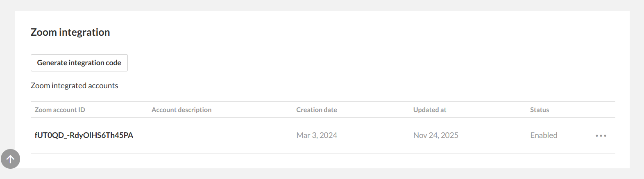Click the scroll-to-top arrow button
The image size is (644, 179).
click(x=11, y=159)
